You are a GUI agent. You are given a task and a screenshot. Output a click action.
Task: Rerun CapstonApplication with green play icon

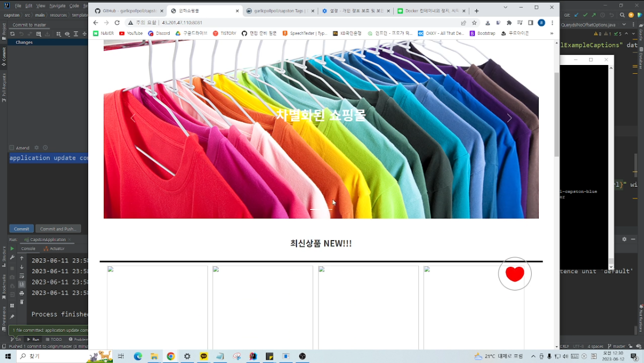12,249
